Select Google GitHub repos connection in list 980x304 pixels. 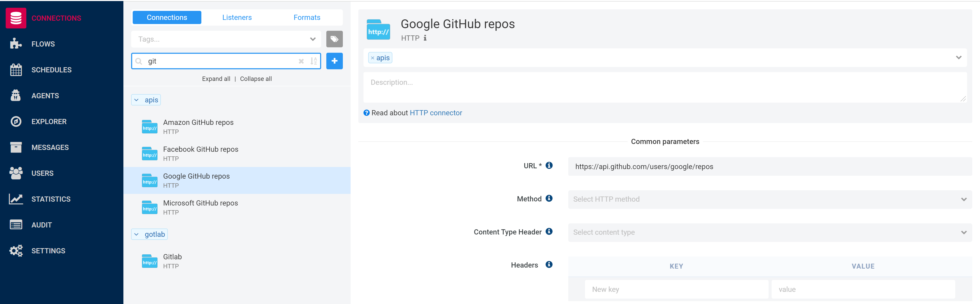pyautogui.click(x=237, y=180)
